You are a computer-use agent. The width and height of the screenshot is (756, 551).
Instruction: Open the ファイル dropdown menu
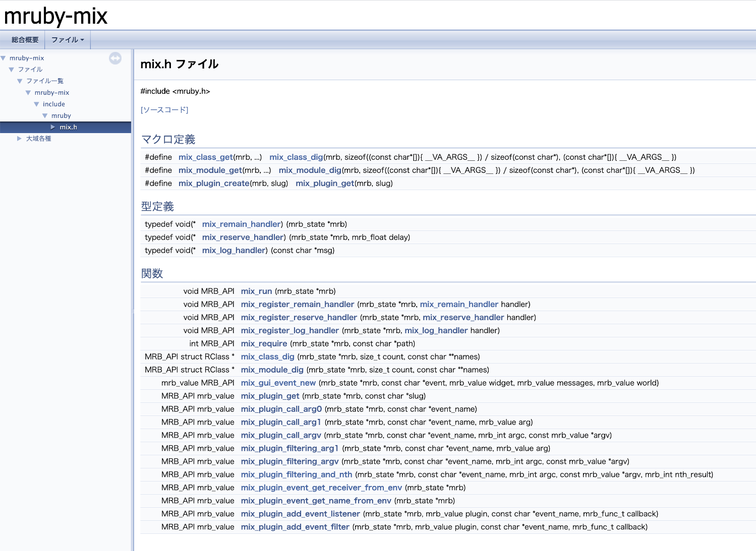coord(68,40)
